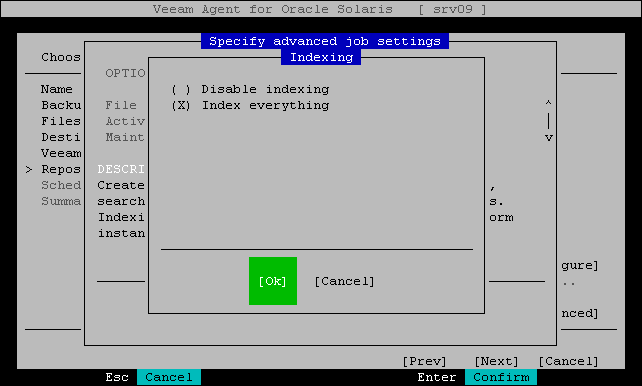Screen dimensions: 642x386
Task: Click the Desti wizard step
Action: point(61,137)
